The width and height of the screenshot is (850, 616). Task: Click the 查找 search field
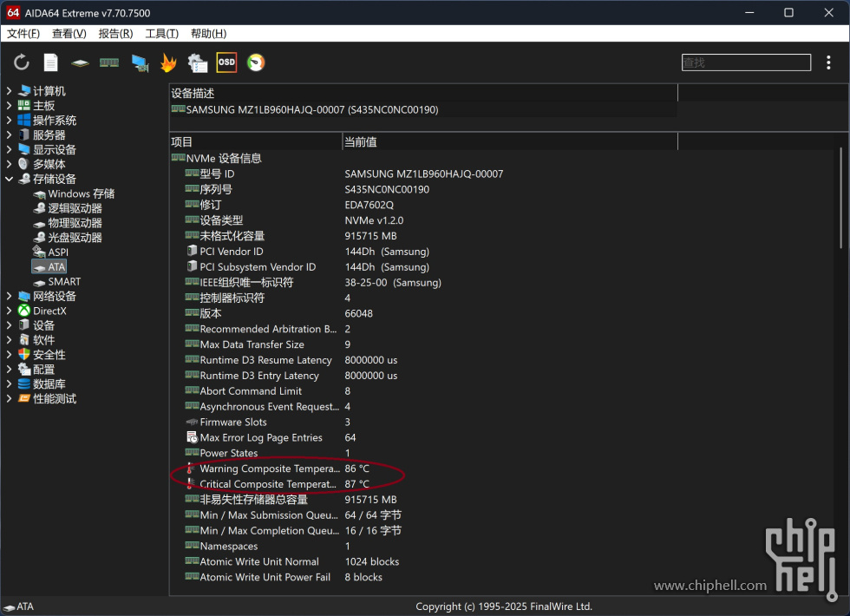tap(746, 62)
